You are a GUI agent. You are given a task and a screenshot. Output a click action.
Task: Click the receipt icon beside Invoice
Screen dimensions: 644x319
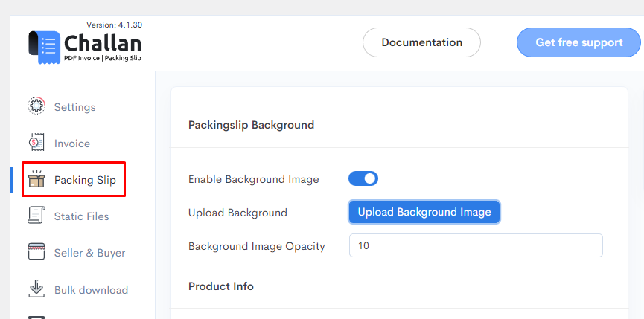click(x=36, y=143)
